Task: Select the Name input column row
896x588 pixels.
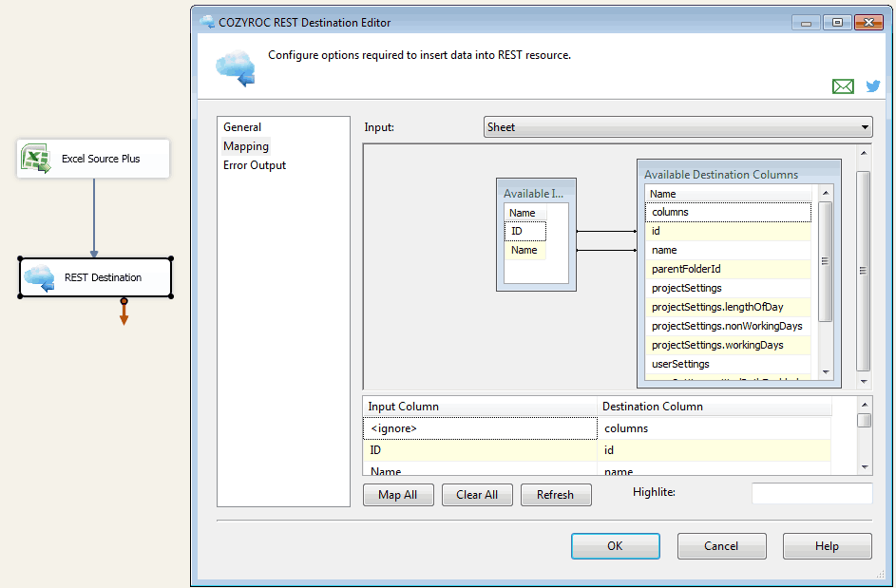Action: pos(525,250)
